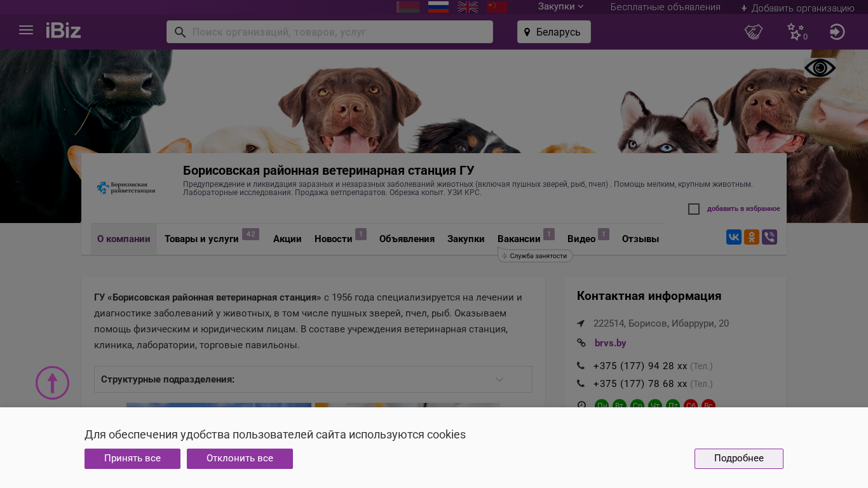Click phone number +375 (177) 78 68 xx
The width and height of the screenshot is (868, 488).
640,384
